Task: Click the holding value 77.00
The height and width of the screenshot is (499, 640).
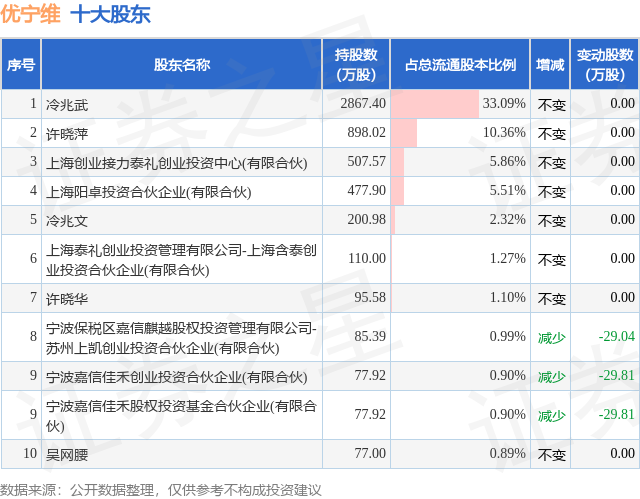Action: (370, 453)
